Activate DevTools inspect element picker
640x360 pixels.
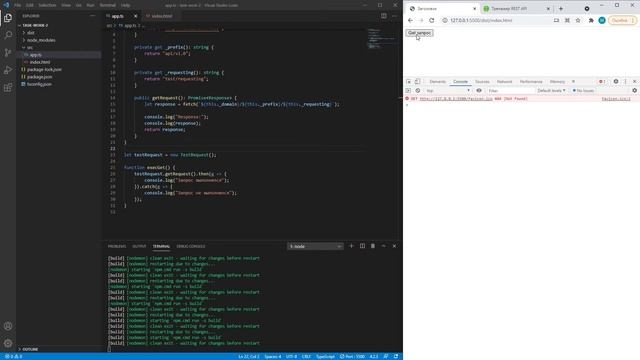click(409, 82)
